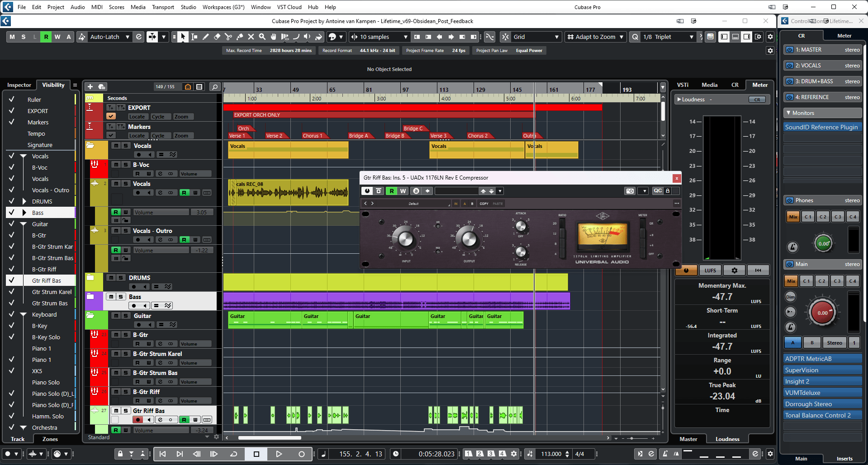The image size is (868, 465).
Task: Expand the DRUMS folder in visibility list
Action: [x=24, y=201]
